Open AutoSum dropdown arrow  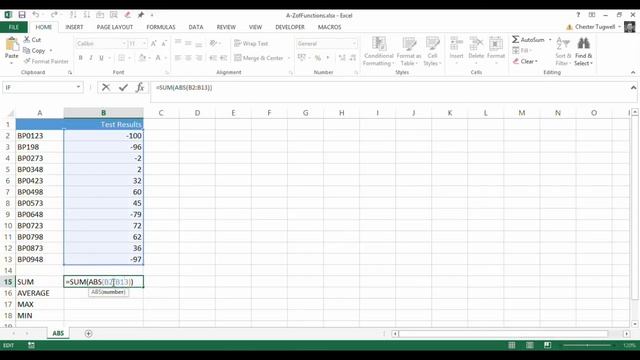click(550, 40)
